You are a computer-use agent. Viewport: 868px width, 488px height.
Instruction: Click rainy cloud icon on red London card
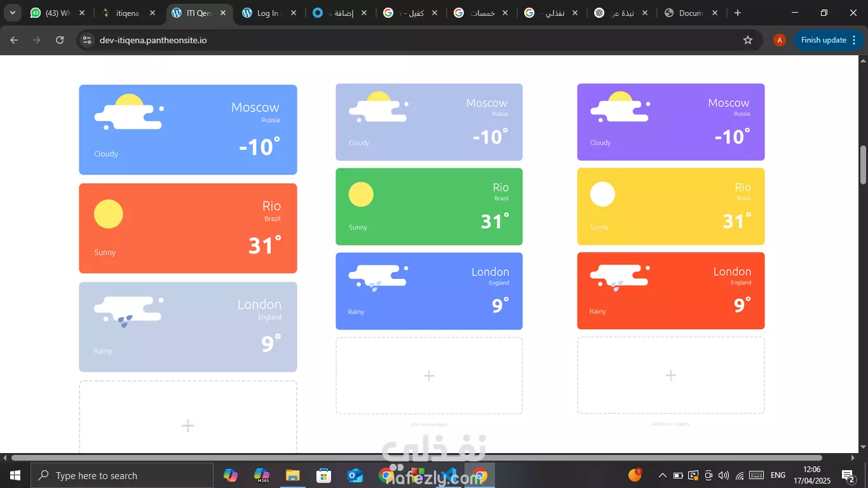(620, 278)
